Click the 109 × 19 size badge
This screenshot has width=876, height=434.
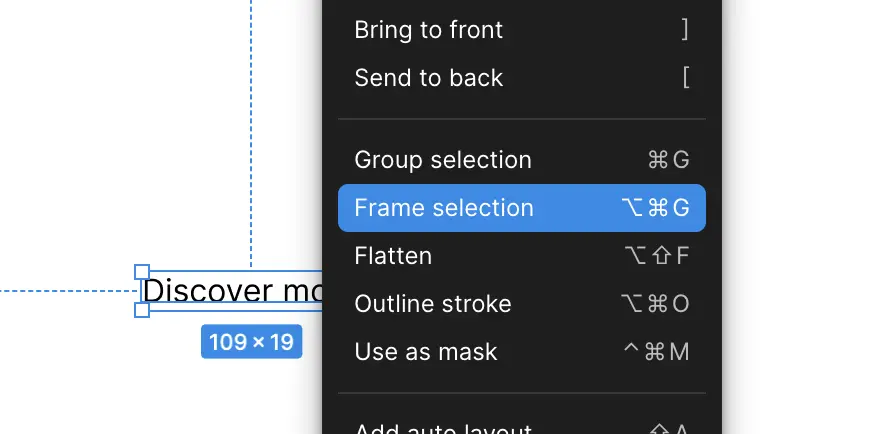(251, 342)
